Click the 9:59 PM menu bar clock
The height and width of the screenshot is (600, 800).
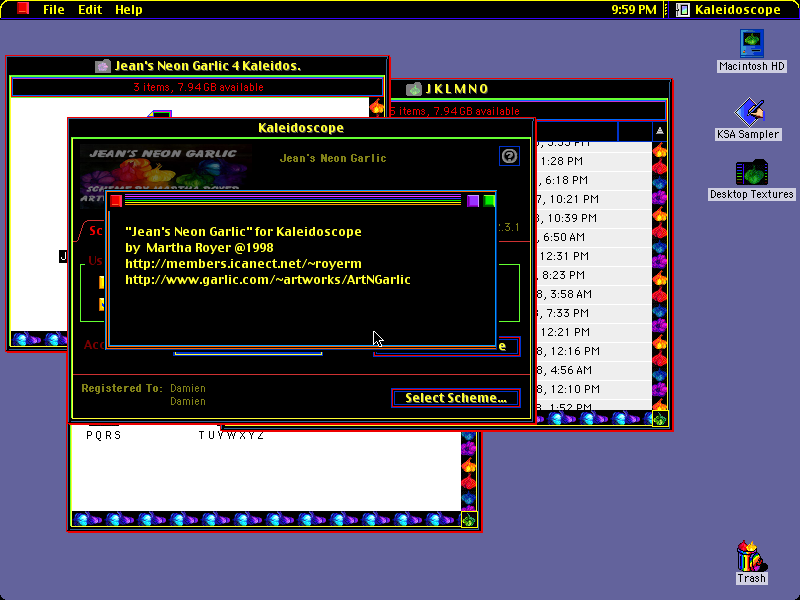tap(634, 10)
